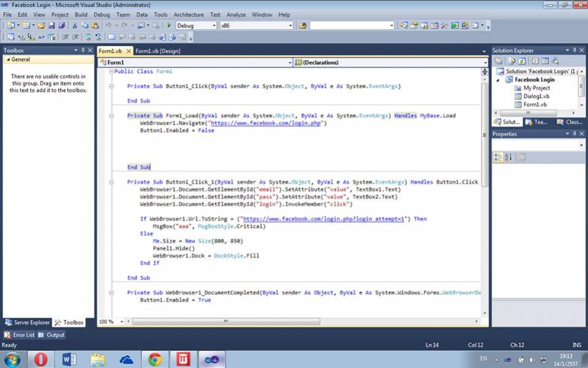This screenshot has height=368, width=588.
Task: Click the Solution Explorer horizontal scrollbar
Action: (528, 113)
